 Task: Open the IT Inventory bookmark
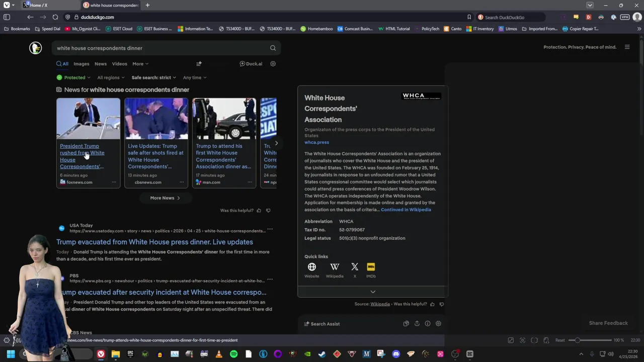tap(480, 29)
